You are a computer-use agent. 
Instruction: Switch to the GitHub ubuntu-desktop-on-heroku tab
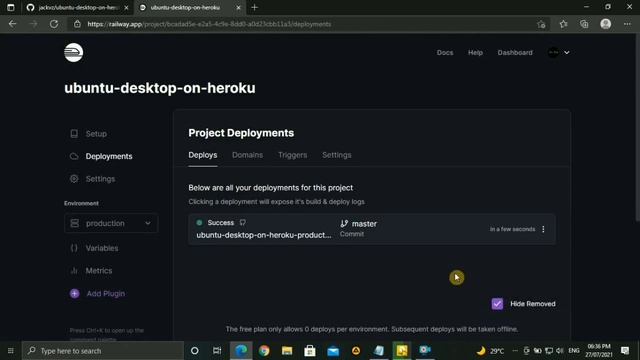pos(78,7)
